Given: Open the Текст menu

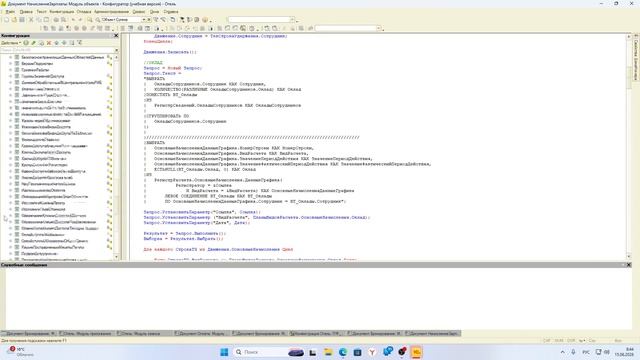Looking at the screenshot, I should pos(41,12).
